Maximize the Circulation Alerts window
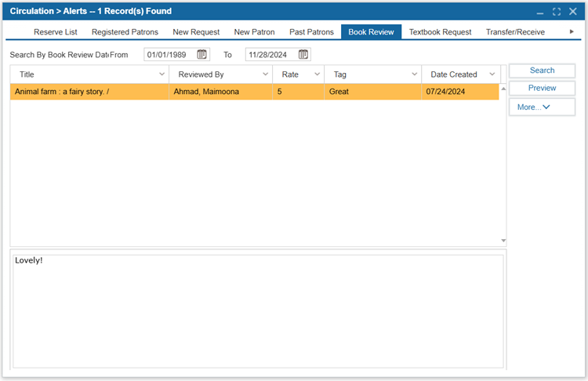 point(557,12)
